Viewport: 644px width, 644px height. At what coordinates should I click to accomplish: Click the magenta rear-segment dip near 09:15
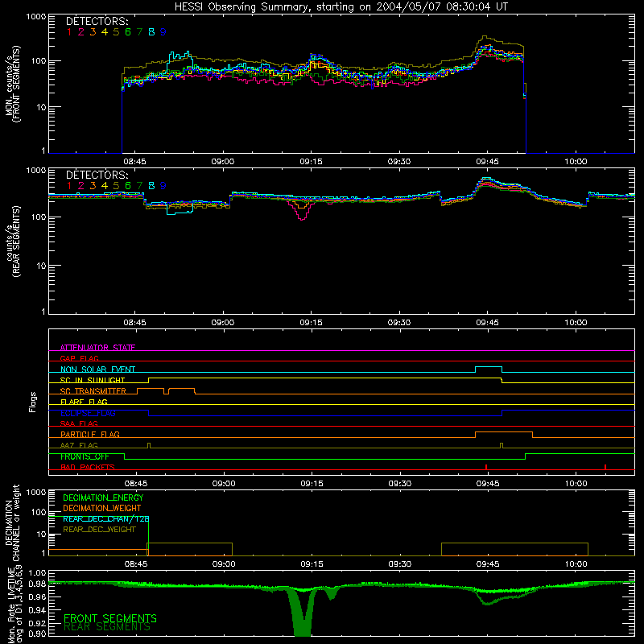(x=302, y=209)
